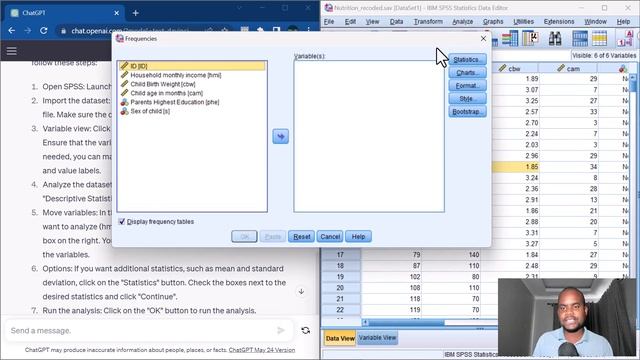Open the SPSS File menu
Image resolution: width=640 pixels, height=360 pixels.
(329, 22)
